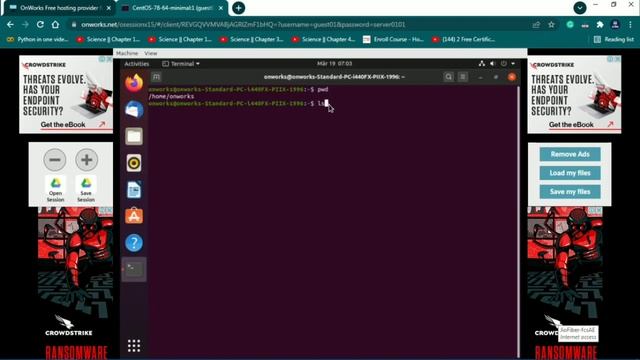Open the Chrome three-dot menu
640x360 pixels.
click(631, 24)
